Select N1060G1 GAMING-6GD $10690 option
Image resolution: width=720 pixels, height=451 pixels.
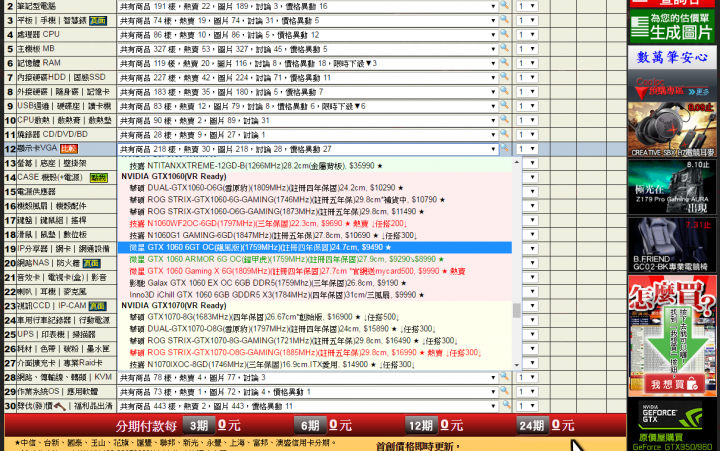pyautogui.click(x=315, y=236)
